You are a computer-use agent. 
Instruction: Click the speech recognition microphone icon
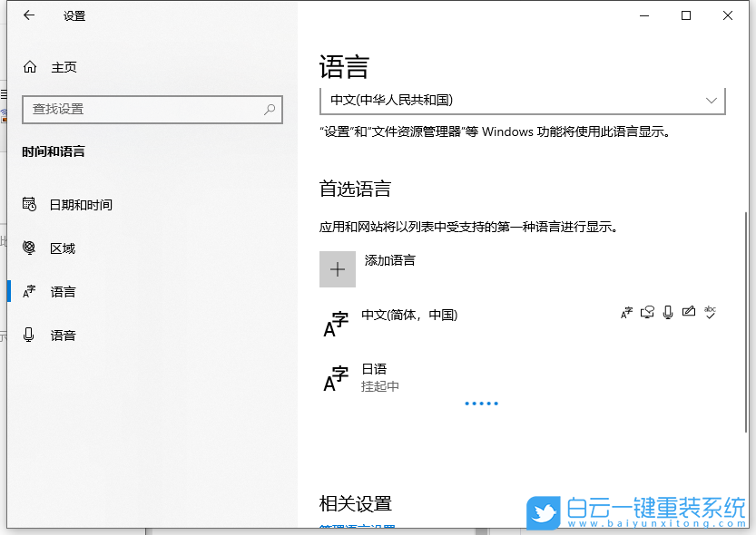(669, 312)
